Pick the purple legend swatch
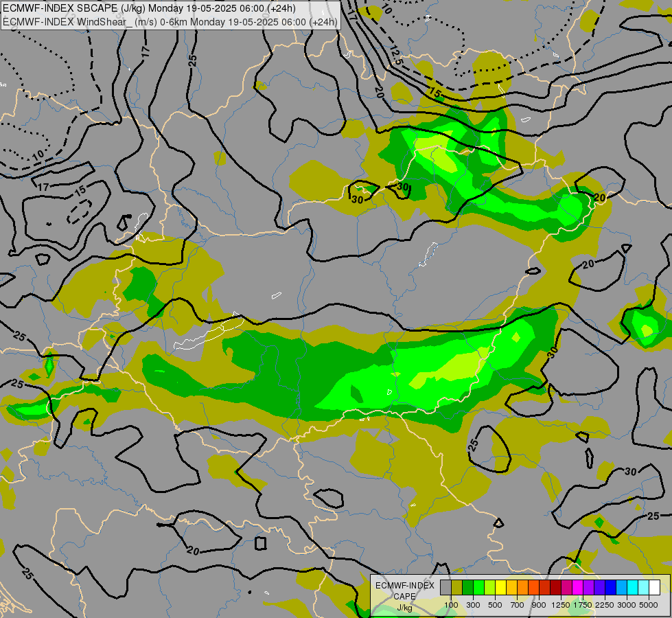 588,588
